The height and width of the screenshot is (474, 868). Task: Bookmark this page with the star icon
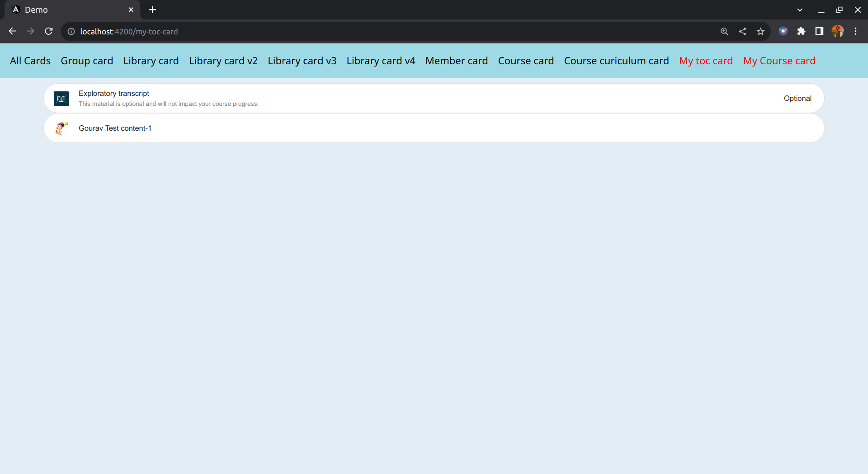point(760,31)
